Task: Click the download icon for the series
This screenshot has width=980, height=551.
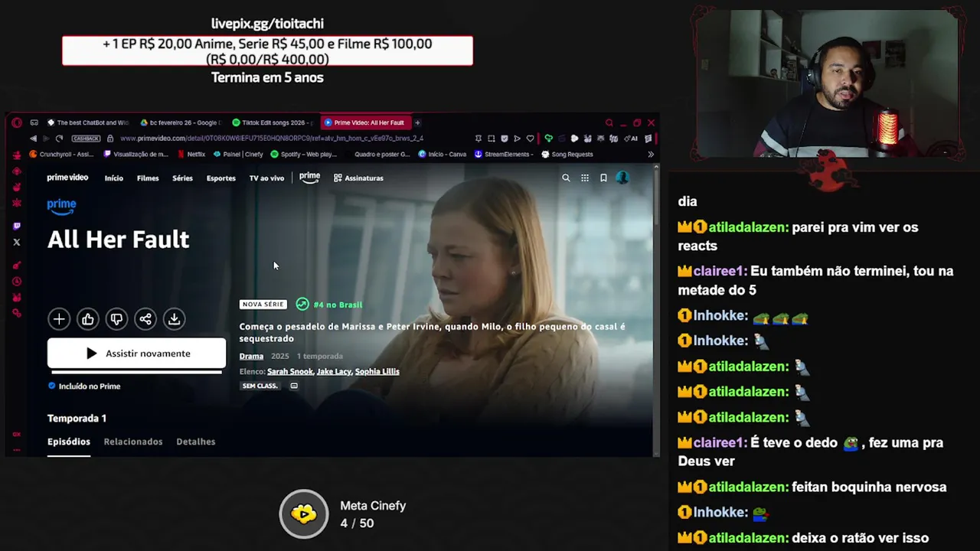Action: [175, 319]
